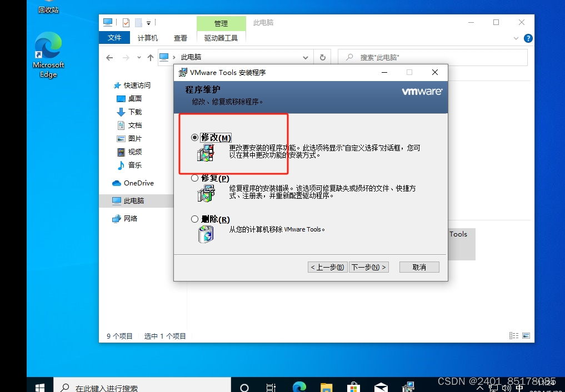The image size is (565, 392).
Task: Minimize the VMware Tools installer dialog
Action: click(x=384, y=72)
